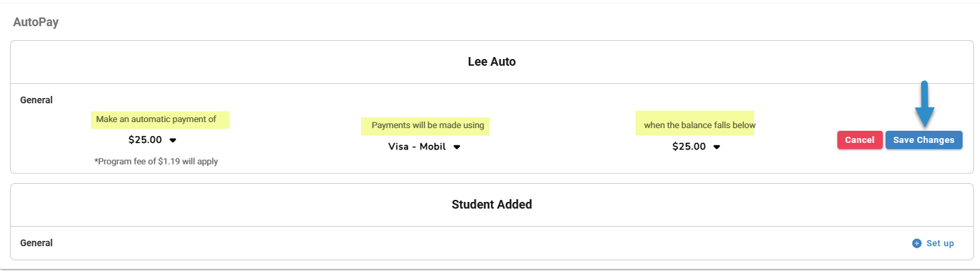Click the highlighted "when the balance falls below" label
The width and height of the screenshot is (980, 271).
pos(699,125)
